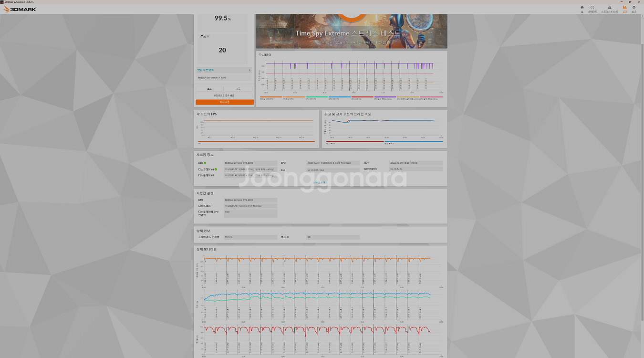The height and width of the screenshot is (358, 644).
Task: Toggle the pink CPU clock legend
Action: click(431, 98)
